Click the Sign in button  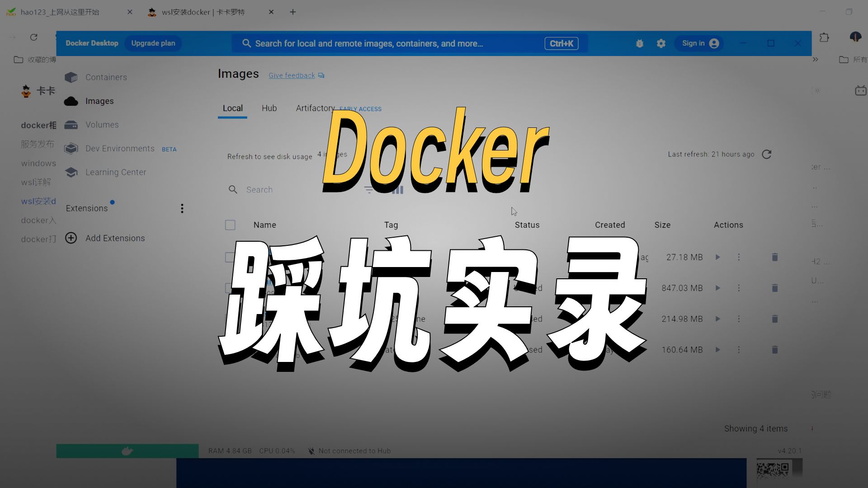tap(699, 43)
